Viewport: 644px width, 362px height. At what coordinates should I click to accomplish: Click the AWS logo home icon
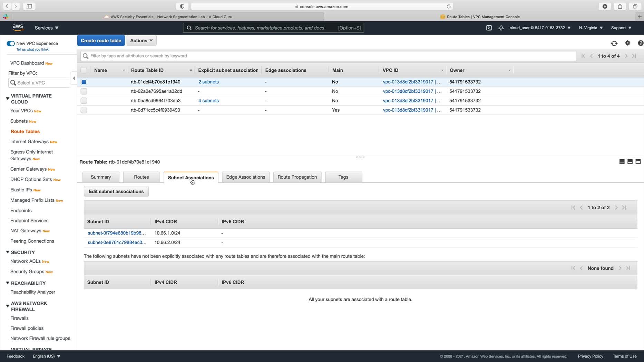[18, 28]
